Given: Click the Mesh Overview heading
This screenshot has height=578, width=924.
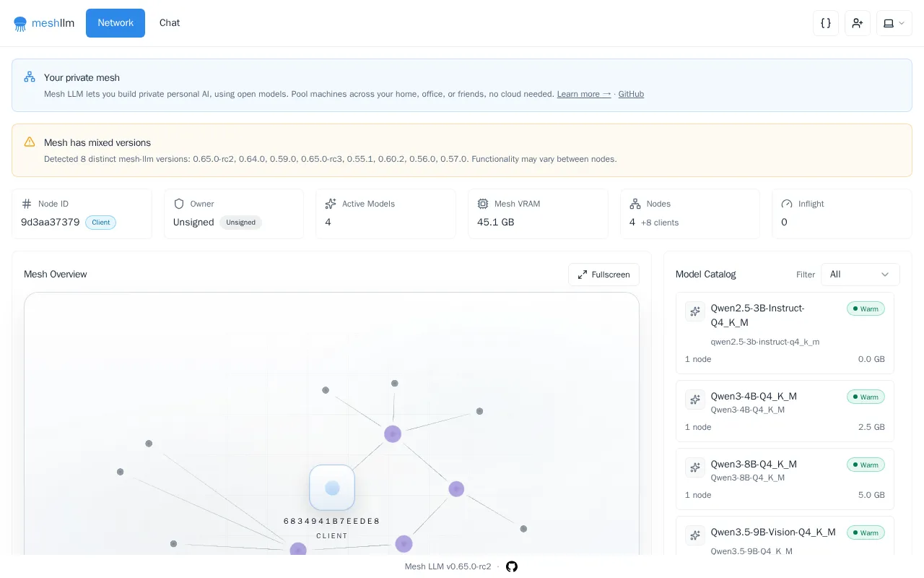Looking at the screenshot, I should point(55,275).
